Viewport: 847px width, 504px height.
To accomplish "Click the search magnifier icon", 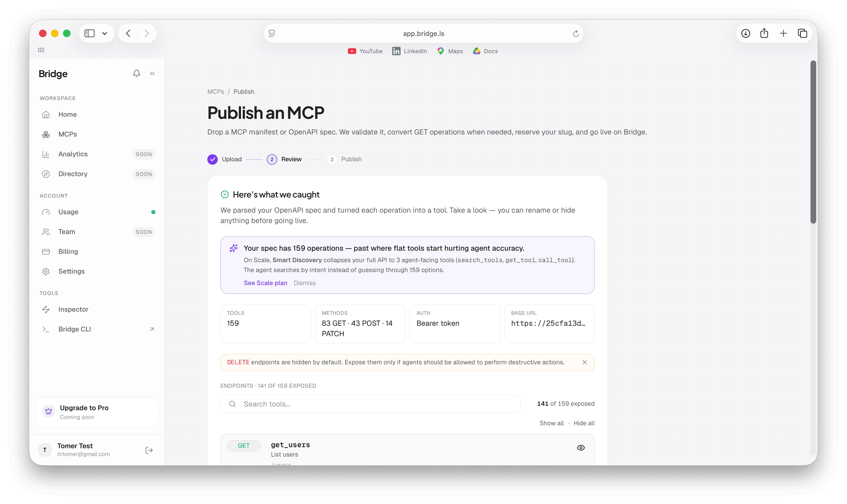I will click(232, 404).
